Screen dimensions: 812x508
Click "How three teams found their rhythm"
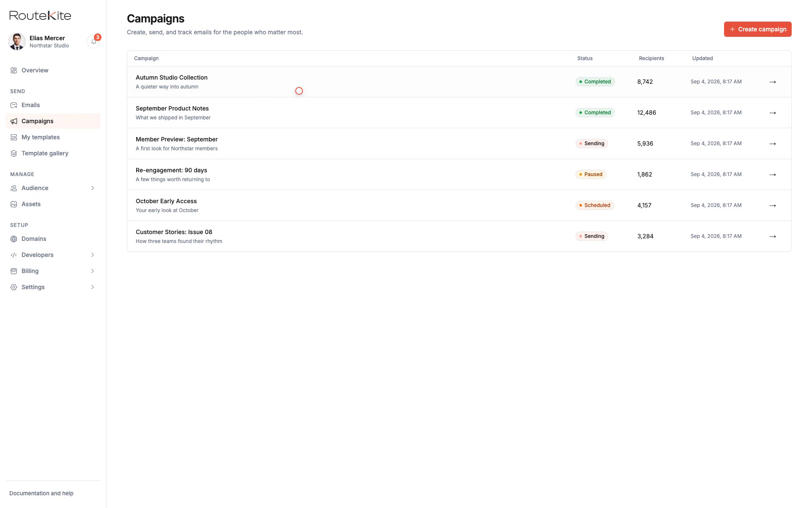[x=179, y=241]
